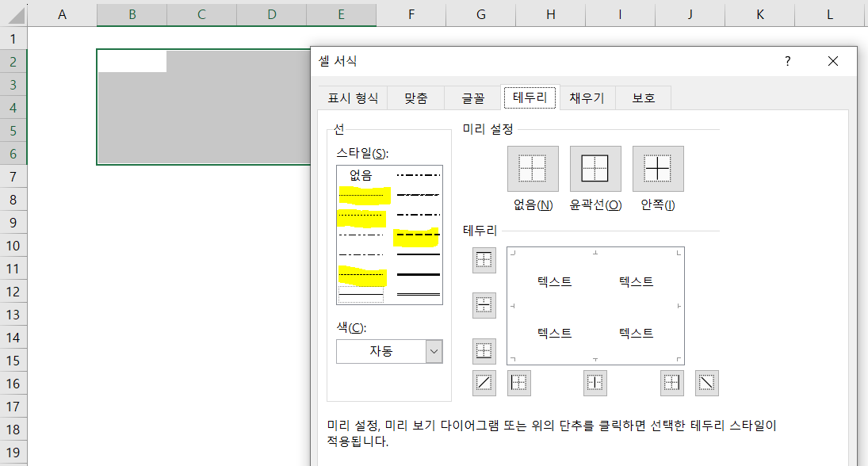Image resolution: width=868 pixels, height=466 pixels.
Task: Switch to the 보호 tab
Action: pyautogui.click(x=643, y=97)
